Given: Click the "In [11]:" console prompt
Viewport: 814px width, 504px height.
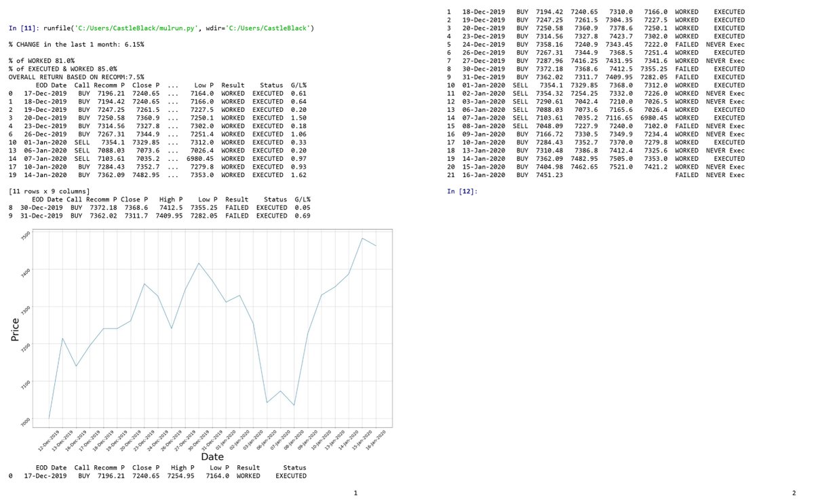Looking at the screenshot, I should 24,28.
